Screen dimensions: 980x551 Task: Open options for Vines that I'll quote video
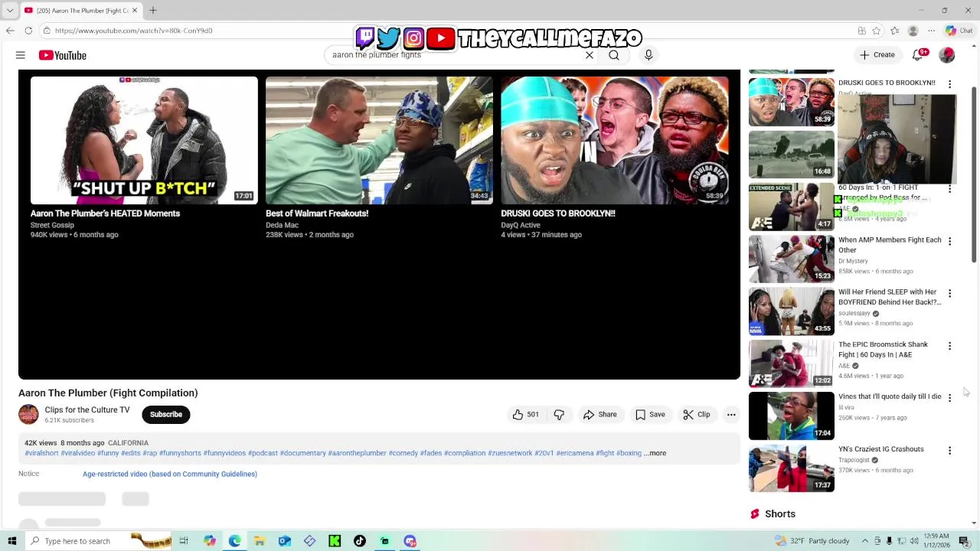click(x=949, y=398)
